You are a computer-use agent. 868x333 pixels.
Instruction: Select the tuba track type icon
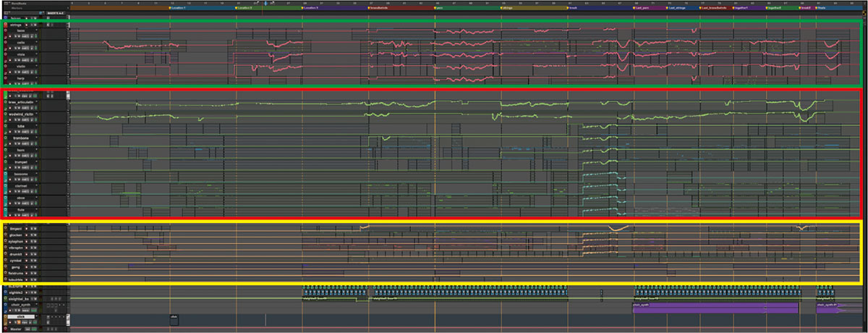pos(6,126)
